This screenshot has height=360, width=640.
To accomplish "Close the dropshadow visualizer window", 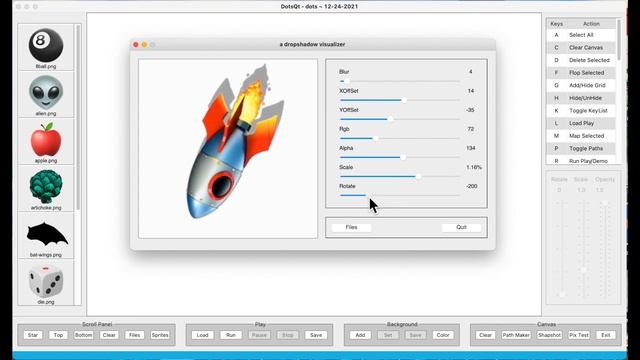I will coord(136,44).
